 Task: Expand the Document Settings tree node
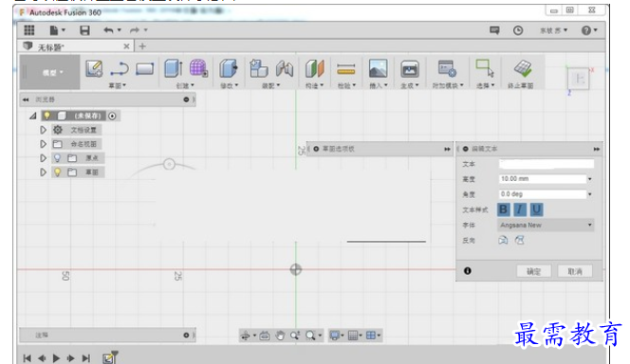pos(43,130)
